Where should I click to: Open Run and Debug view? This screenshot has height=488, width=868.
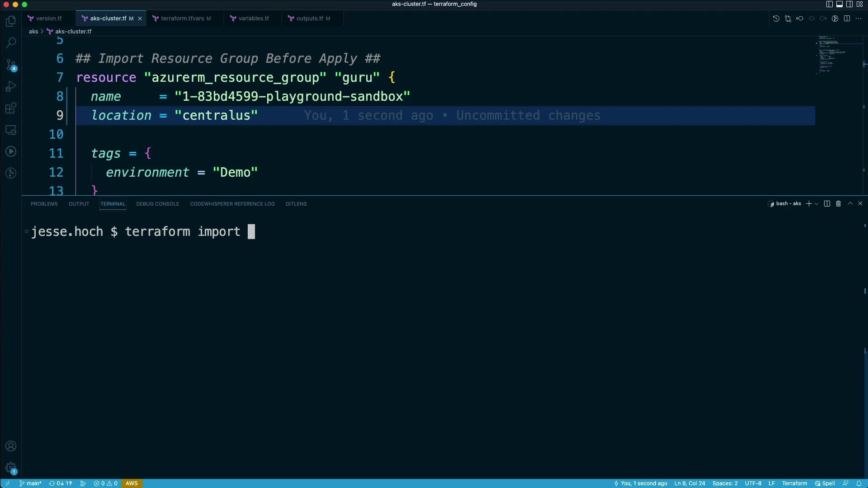point(11,86)
